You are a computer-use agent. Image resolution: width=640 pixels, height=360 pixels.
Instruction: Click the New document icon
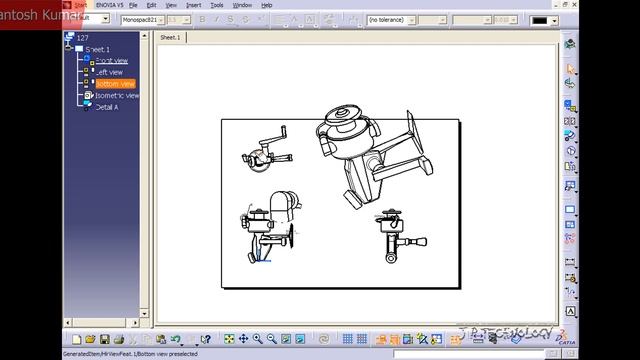tap(76, 339)
